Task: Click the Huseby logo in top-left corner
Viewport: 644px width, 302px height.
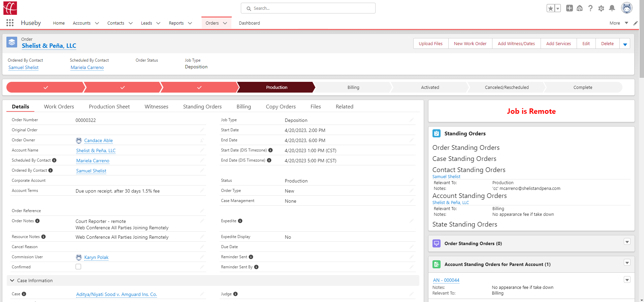Action: [x=10, y=8]
